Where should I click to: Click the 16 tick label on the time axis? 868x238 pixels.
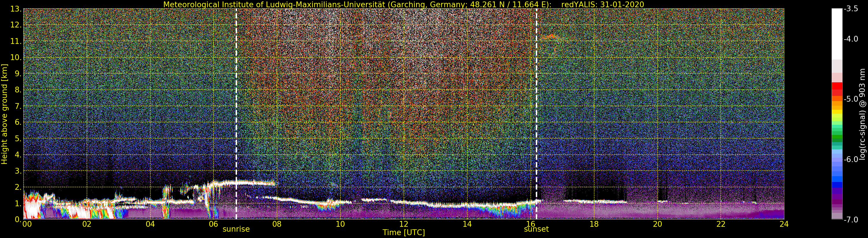531,224
